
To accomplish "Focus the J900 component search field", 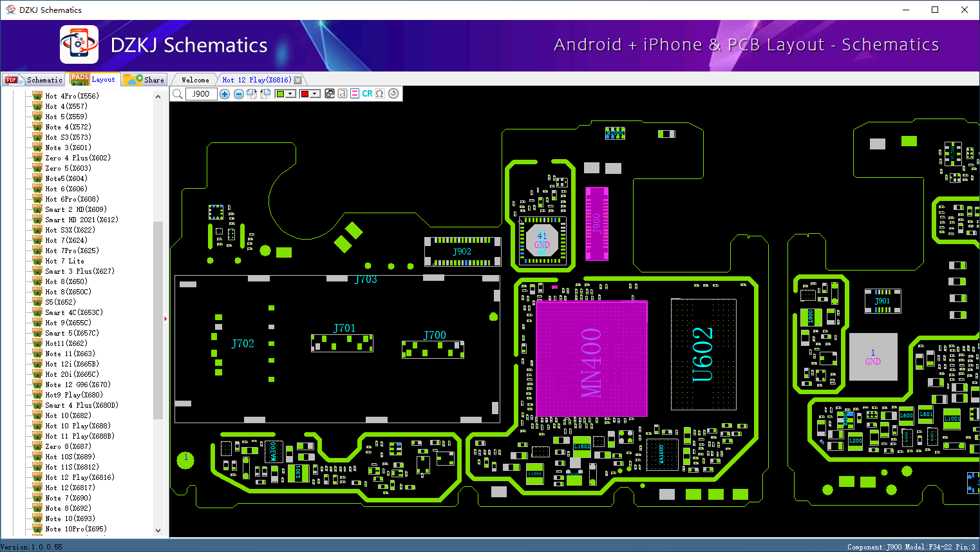I will pos(201,94).
